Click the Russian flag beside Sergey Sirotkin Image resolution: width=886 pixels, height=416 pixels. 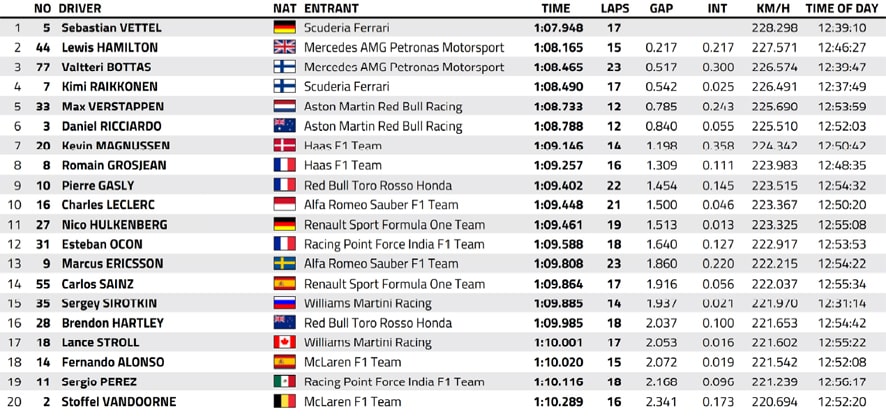[284, 304]
